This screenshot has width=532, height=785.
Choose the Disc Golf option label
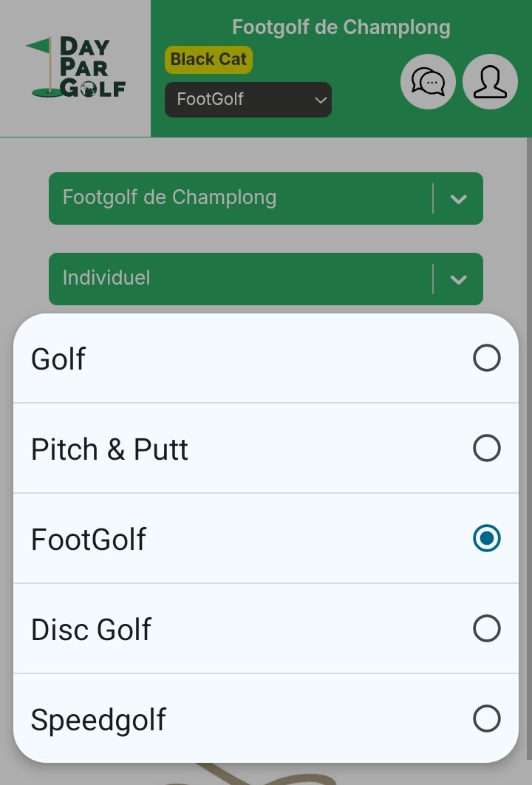pyautogui.click(x=91, y=630)
